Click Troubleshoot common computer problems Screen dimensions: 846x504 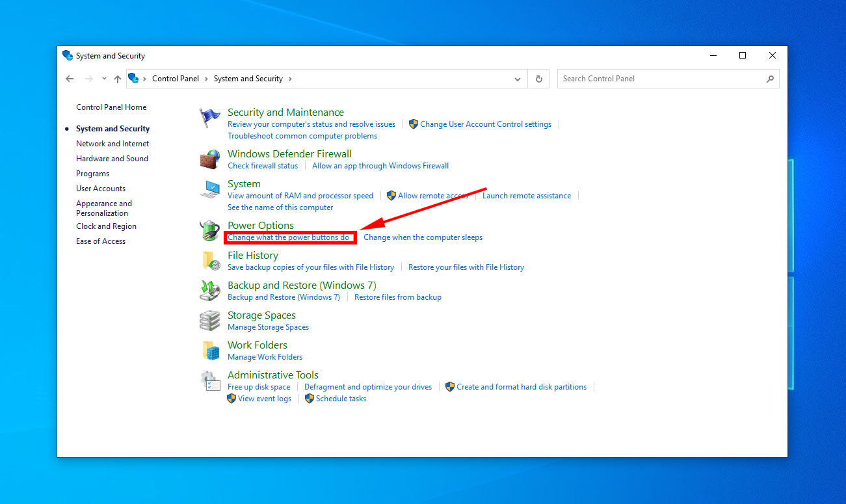click(x=302, y=136)
